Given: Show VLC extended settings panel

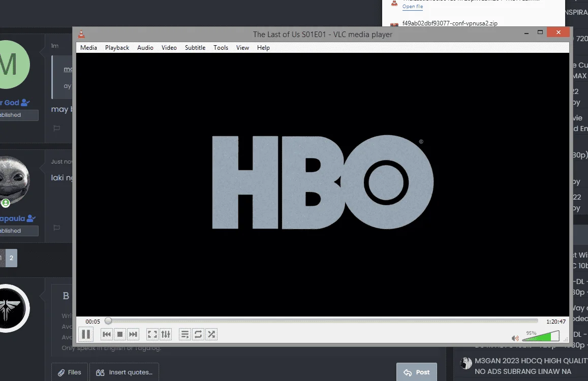Looking at the screenshot, I should pyautogui.click(x=166, y=334).
